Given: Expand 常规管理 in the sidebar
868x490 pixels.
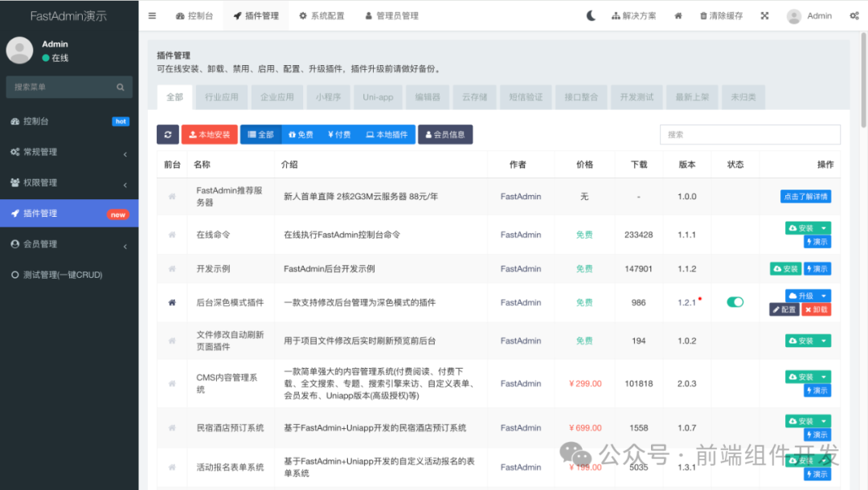Looking at the screenshot, I should (69, 152).
